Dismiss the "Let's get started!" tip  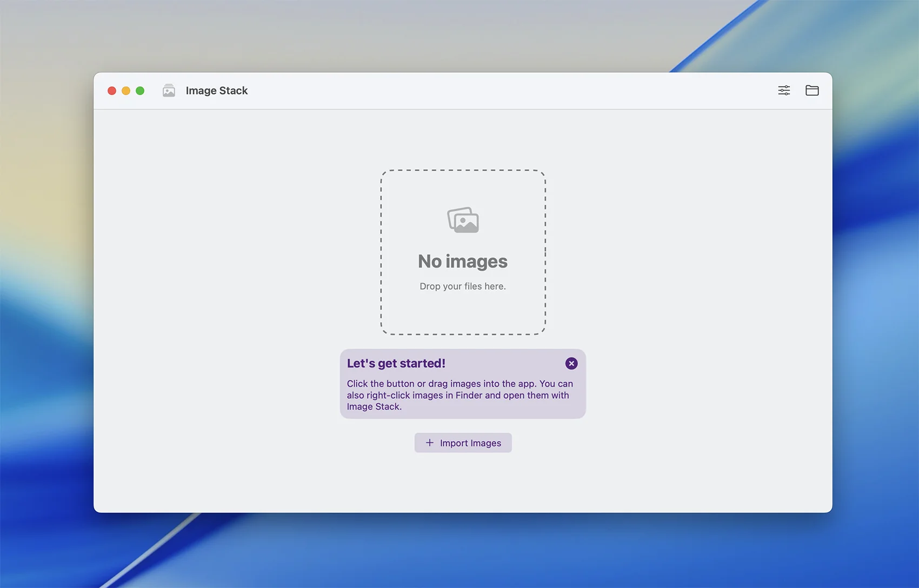point(571,364)
